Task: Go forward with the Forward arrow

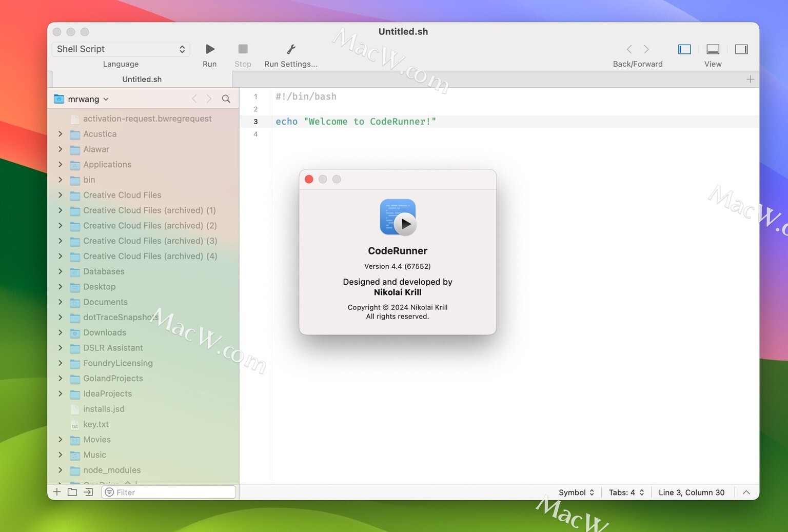Action: coord(646,49)
